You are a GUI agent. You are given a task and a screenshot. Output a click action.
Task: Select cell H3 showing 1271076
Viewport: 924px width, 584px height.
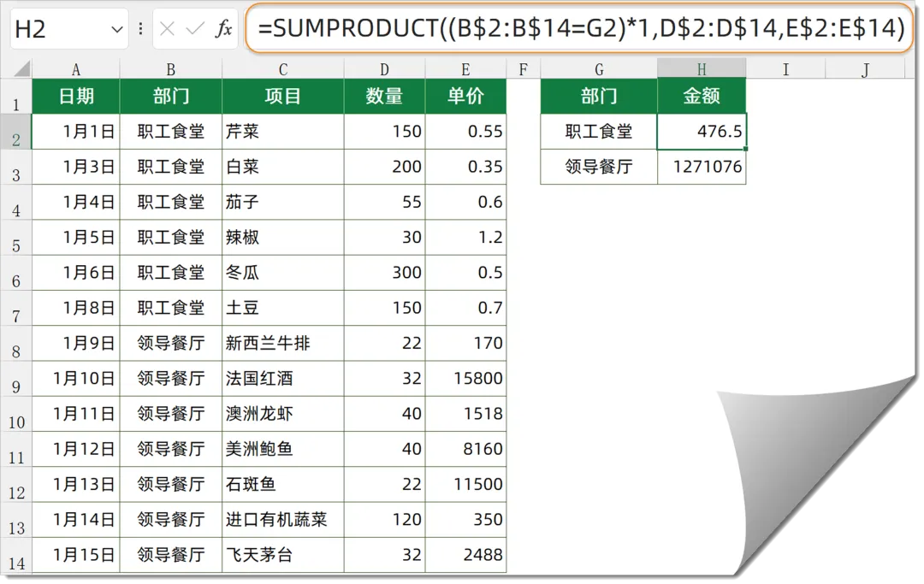[x=702, y=167]
